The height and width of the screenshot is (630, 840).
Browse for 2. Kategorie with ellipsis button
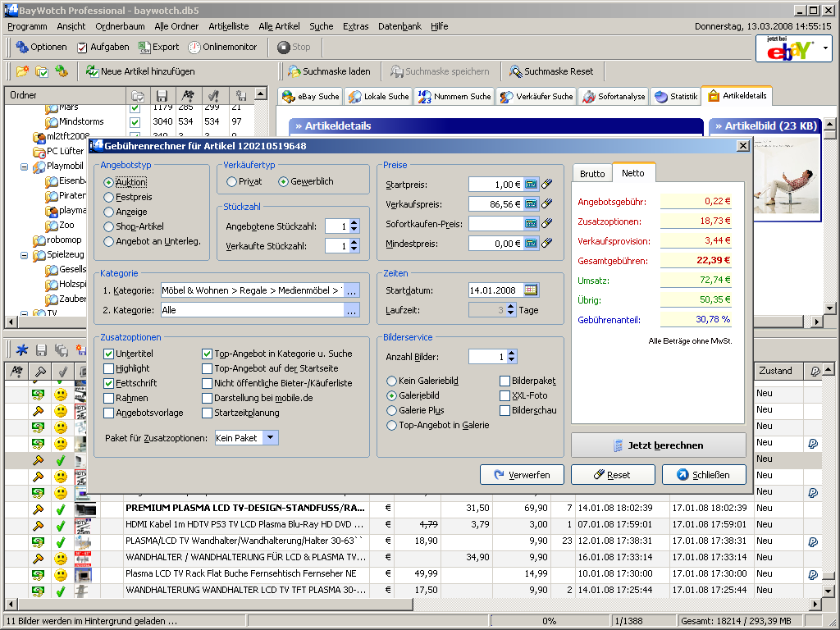pyautogui.click(x=351, y=310)
